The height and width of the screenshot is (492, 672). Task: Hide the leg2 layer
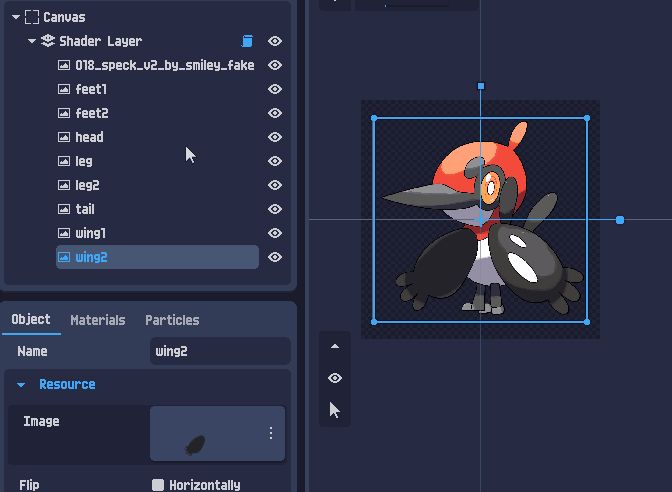click(275, 185)
